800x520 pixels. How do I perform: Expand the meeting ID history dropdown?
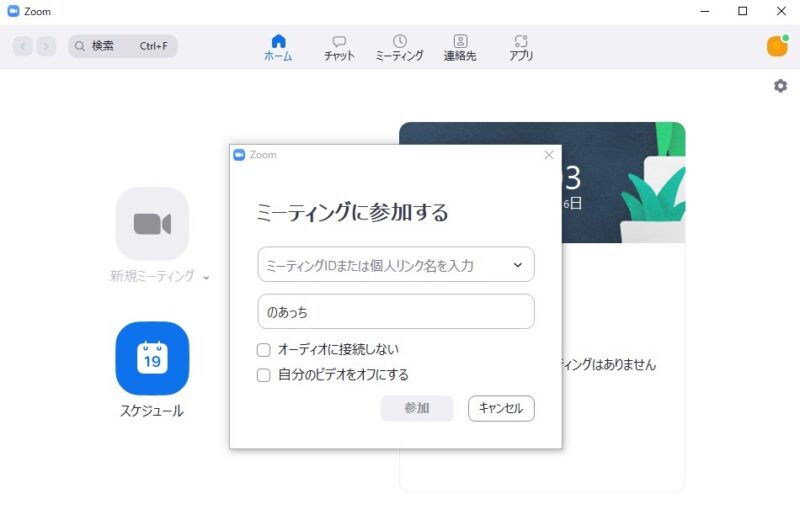click(x=518, y=265)
